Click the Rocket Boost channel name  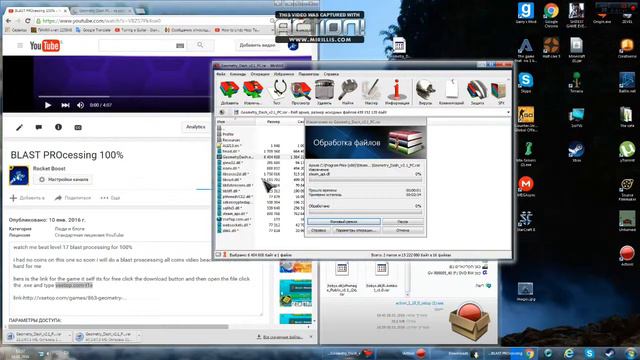coord(49,168)
